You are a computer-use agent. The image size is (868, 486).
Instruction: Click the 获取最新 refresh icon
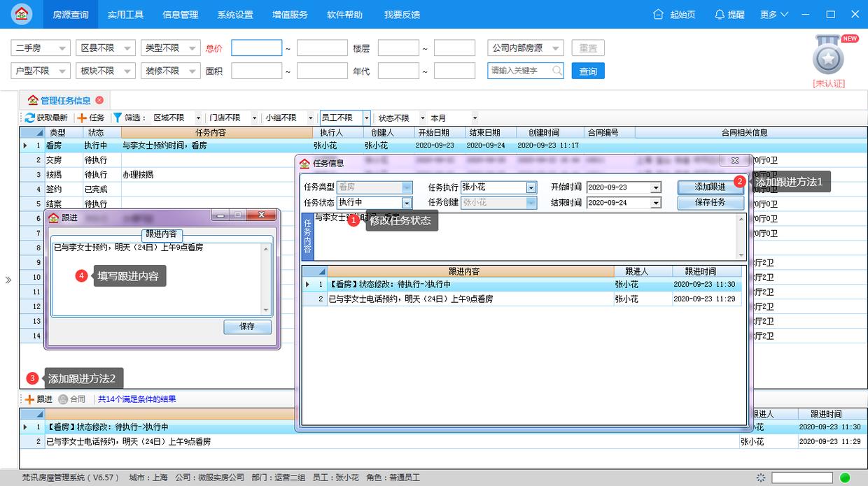tap(28, 118)
